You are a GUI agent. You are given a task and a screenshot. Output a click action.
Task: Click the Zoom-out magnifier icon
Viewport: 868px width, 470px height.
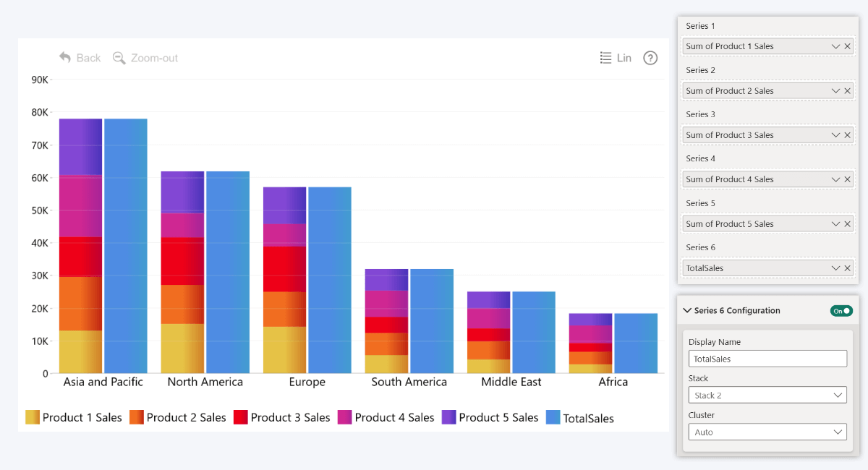pos(119,58)
